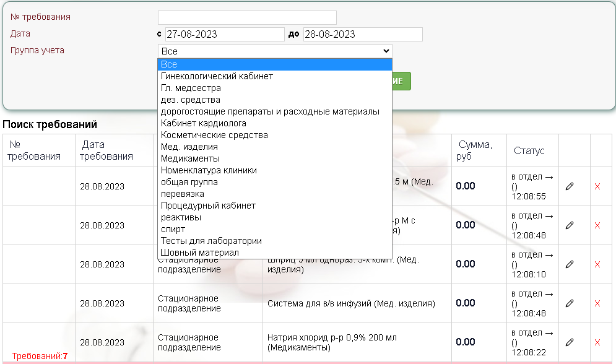The width and height of the screenshot is (616, 364).
Task: Click status text with time 12:08:10
Action: tap(532, 264)
